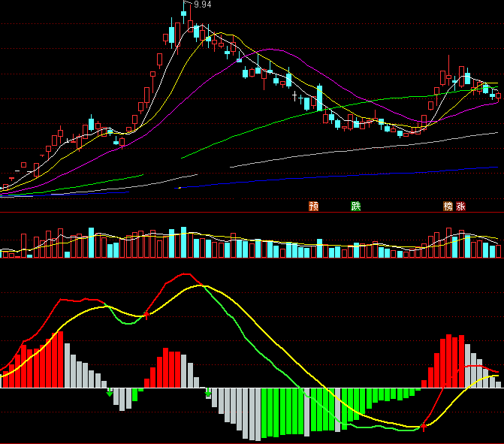504x444 pixels.
Task: Open the 榜 marker icon
Action: (448, 206)
